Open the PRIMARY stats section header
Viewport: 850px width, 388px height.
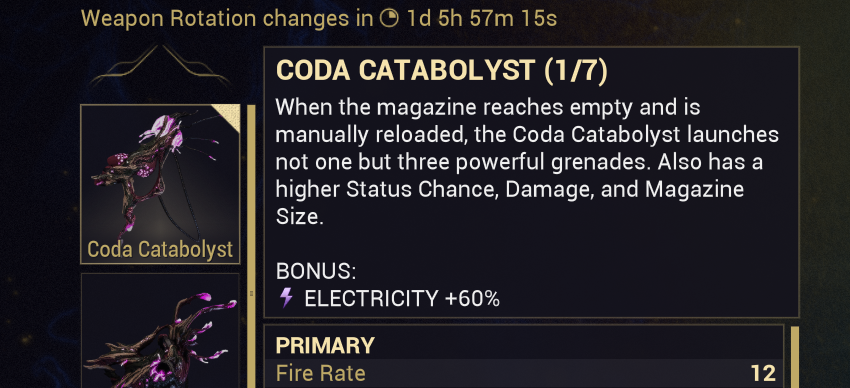[325, 345]
